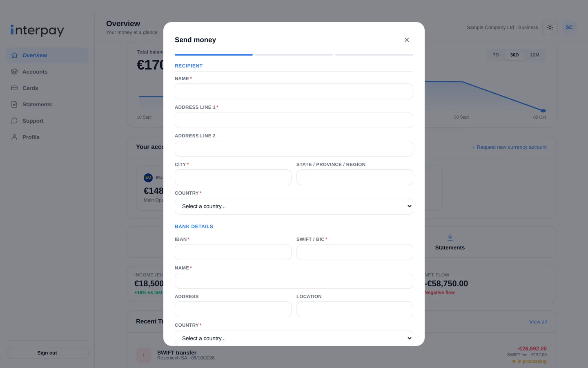Click the Cards icon in sidebar

[14, 88]
